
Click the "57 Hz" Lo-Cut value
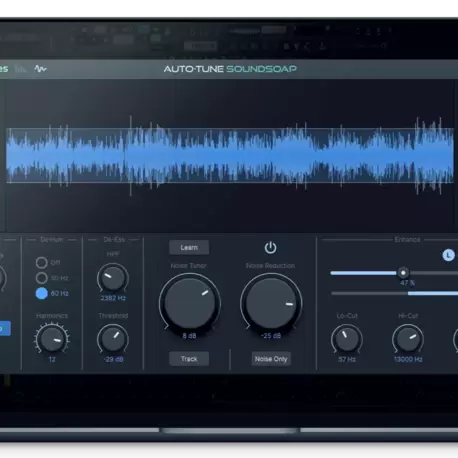[347, 359]
